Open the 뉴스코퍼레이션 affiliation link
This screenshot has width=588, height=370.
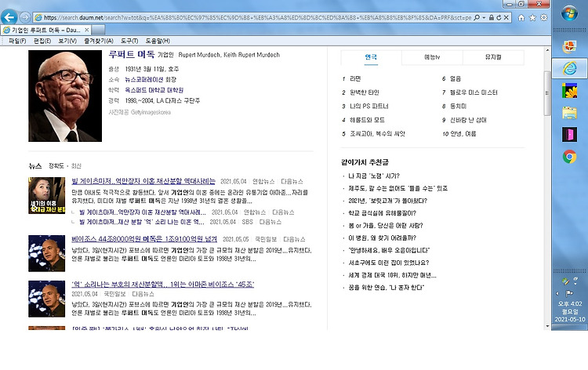pyautogui.click(x=144, y=79)
